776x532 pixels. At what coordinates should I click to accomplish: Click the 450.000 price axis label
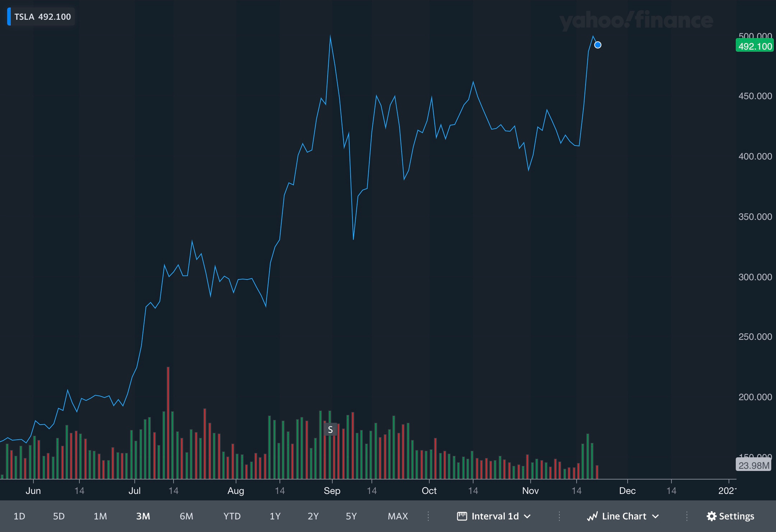[755, 96]
